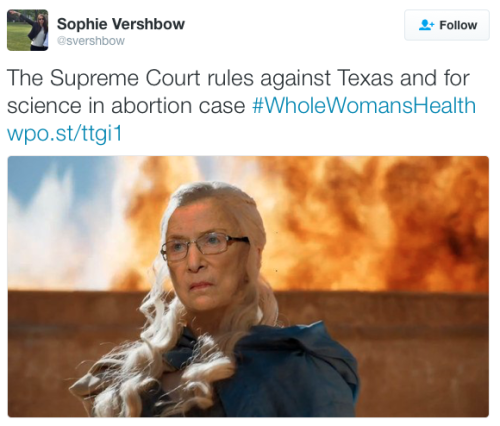Click the words 'Supreme Court' in the tweet
This screenshot has width=500, height=426.
[x=126, y=79]
